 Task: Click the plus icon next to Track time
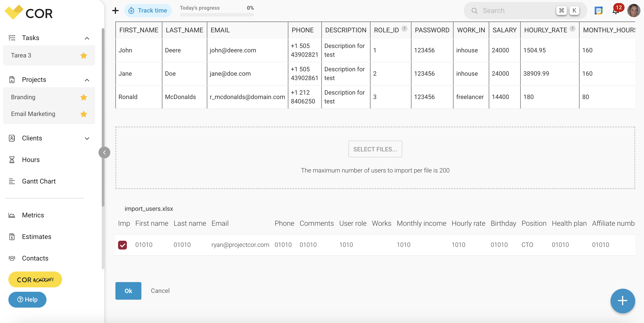(x=115, y=10)
